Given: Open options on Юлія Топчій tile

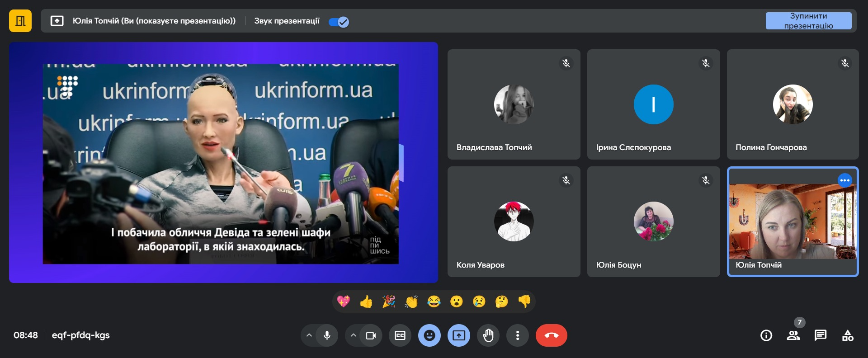Looking at the screenshot, I should (x=844, y=180).
